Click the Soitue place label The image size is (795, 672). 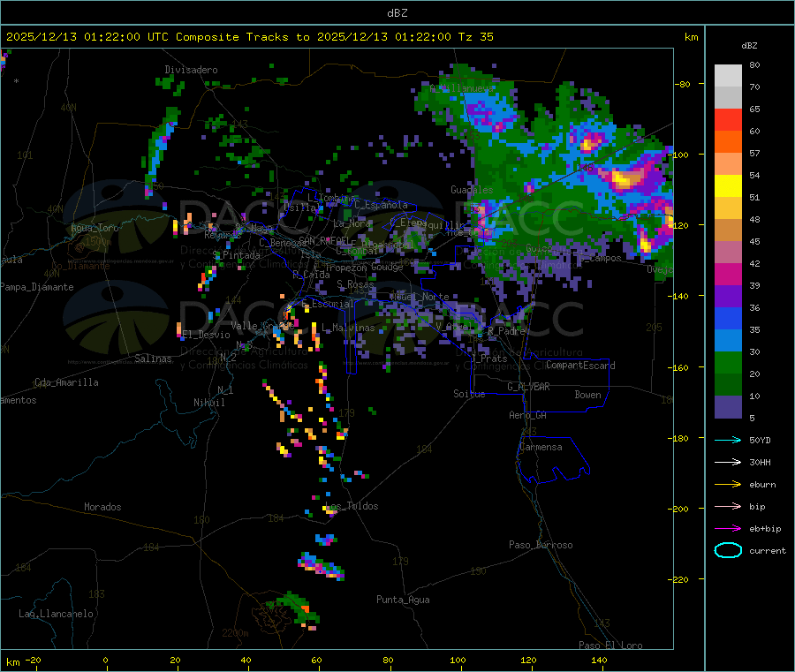[469, 394]
